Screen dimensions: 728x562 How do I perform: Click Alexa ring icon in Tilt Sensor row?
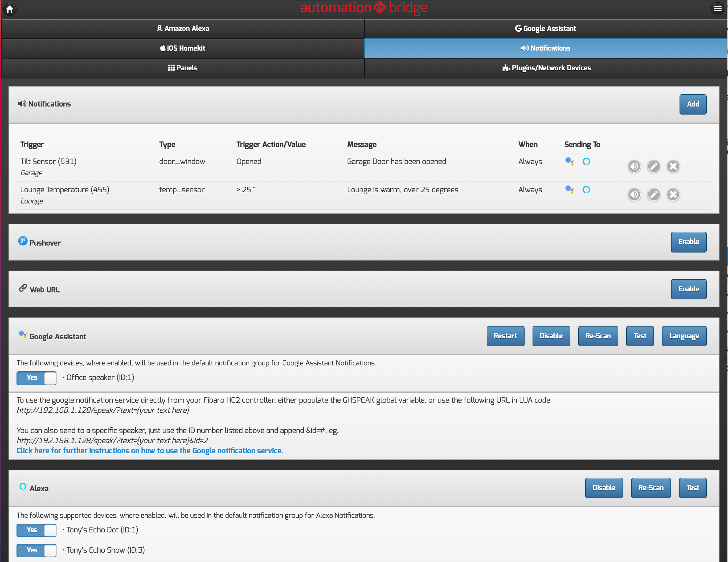point(586,162)
